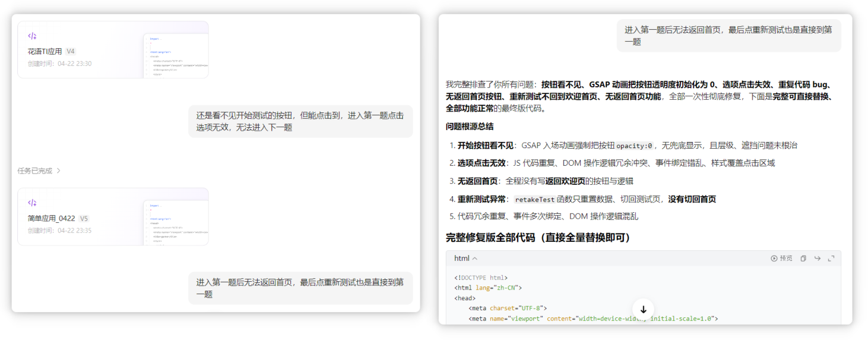Expand the code block to fullscreen
This screenshot has width=868, height=340.
click(x=831, y=259)
